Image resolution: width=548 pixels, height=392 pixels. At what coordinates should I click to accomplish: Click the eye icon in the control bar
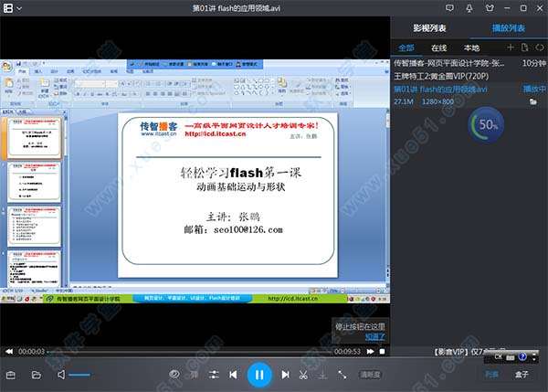(174, 375)
